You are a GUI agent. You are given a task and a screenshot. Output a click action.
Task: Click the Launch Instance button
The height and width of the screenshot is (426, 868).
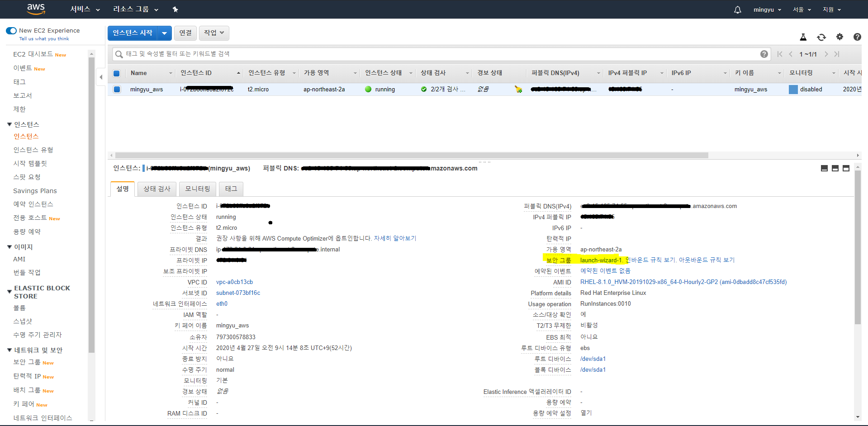(133, 33)
